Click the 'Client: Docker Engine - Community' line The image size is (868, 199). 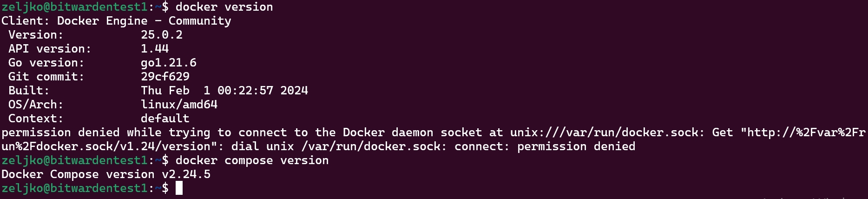[116, 21]
